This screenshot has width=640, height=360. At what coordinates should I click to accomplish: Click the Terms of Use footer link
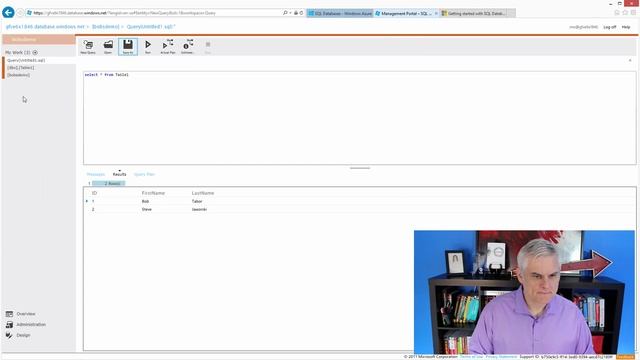pos(471,357)
